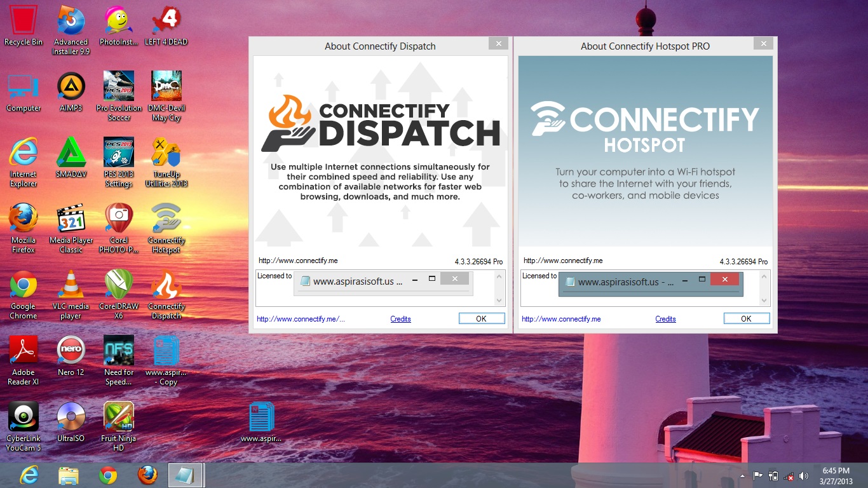Open the Recycle Bin desktop icon
This screenshot has height=488, width=868.
(24, 26)
